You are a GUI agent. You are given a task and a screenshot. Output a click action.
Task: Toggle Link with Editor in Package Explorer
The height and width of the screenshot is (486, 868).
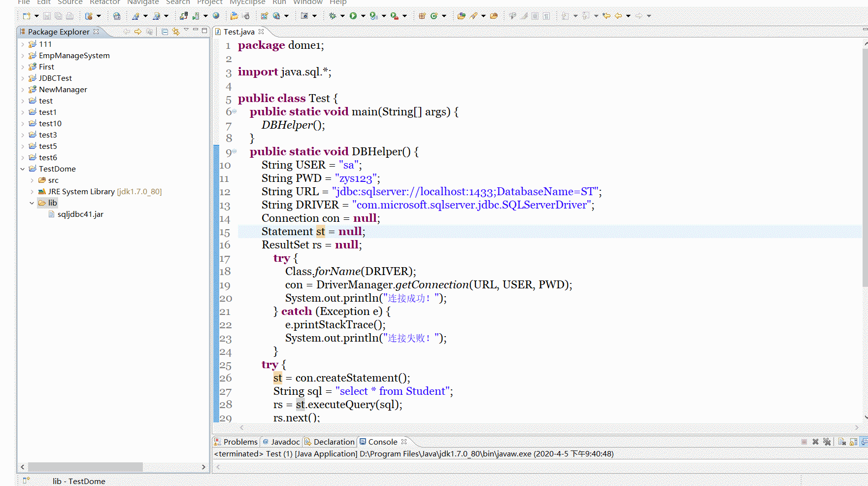(x=175, y=31)
